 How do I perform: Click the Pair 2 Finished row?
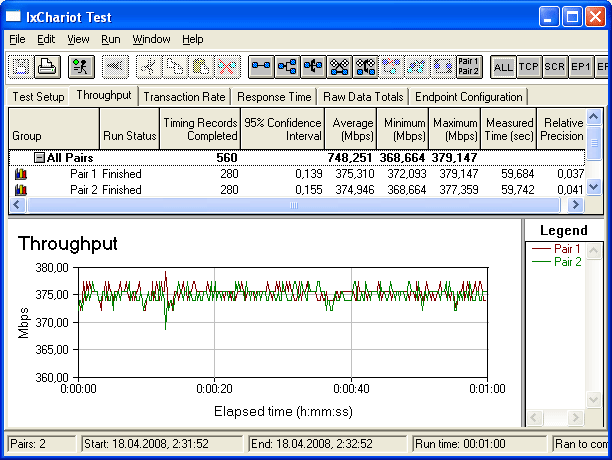pos(297,190)
